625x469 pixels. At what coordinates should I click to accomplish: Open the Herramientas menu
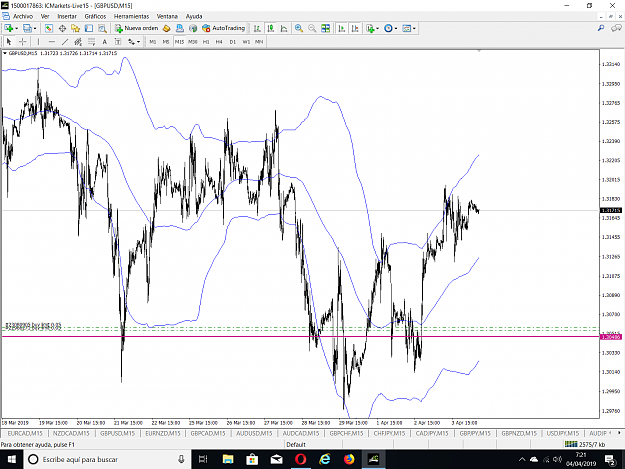[x=131, y=16]
